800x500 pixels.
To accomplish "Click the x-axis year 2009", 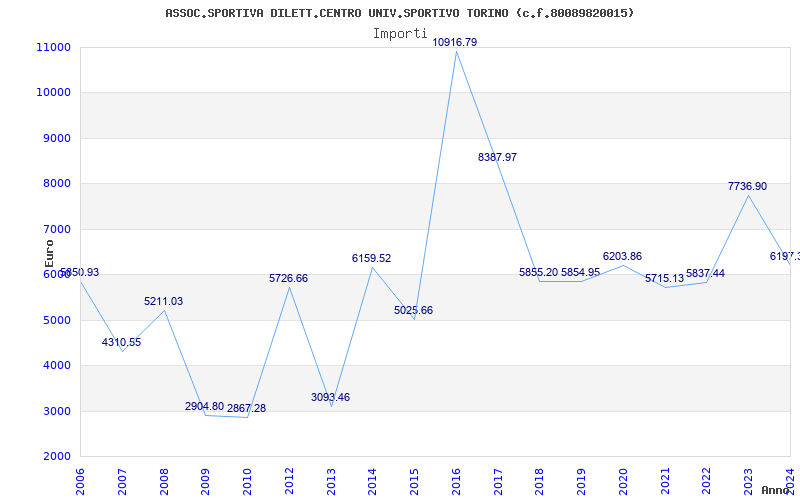I will pos(206,482).
